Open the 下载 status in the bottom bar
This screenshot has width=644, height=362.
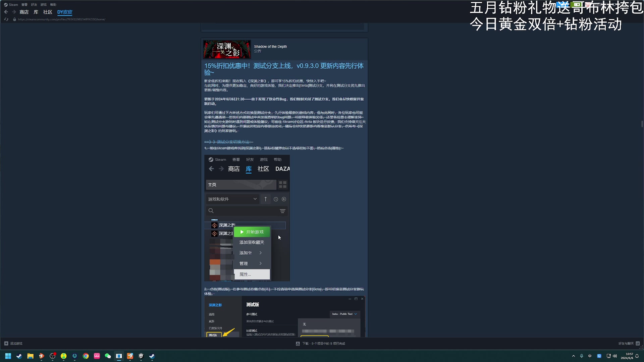(320, 344)
